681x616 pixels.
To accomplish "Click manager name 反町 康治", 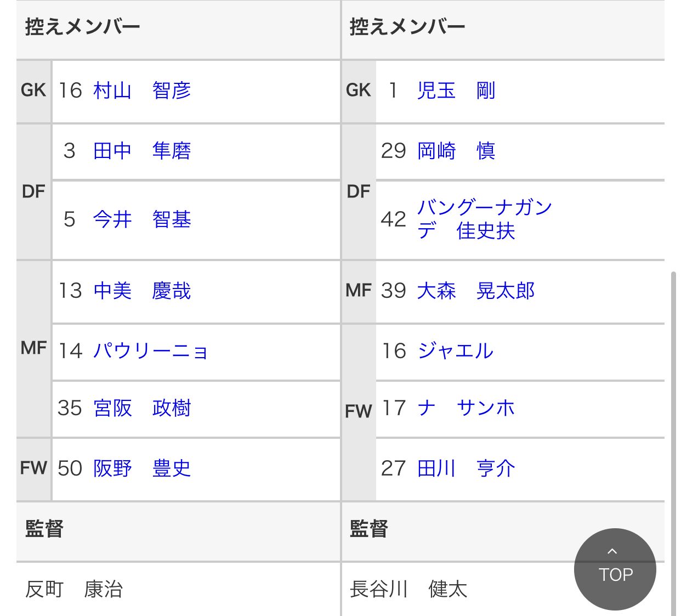I will (x=74, y=590).
